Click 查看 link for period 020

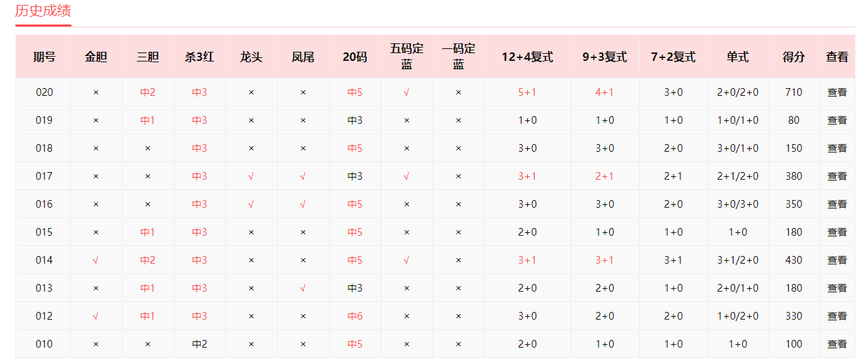tap(836, 92)
